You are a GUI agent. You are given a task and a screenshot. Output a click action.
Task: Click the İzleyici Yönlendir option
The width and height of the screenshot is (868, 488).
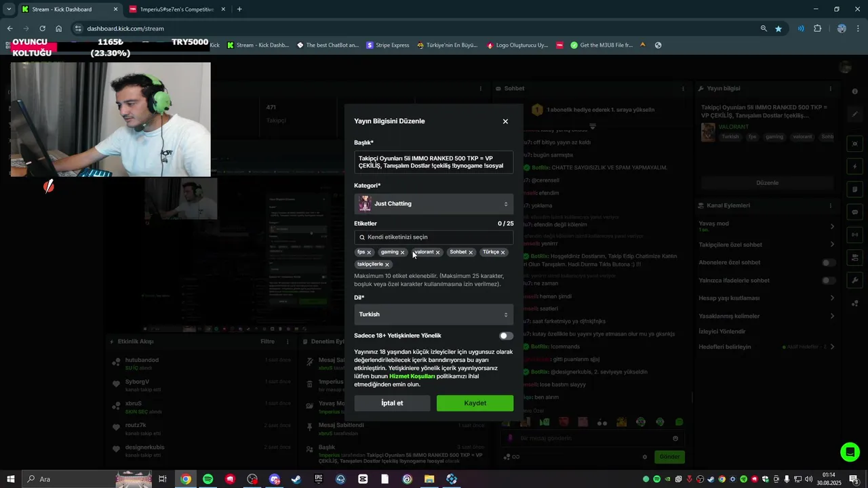point(722,331)
